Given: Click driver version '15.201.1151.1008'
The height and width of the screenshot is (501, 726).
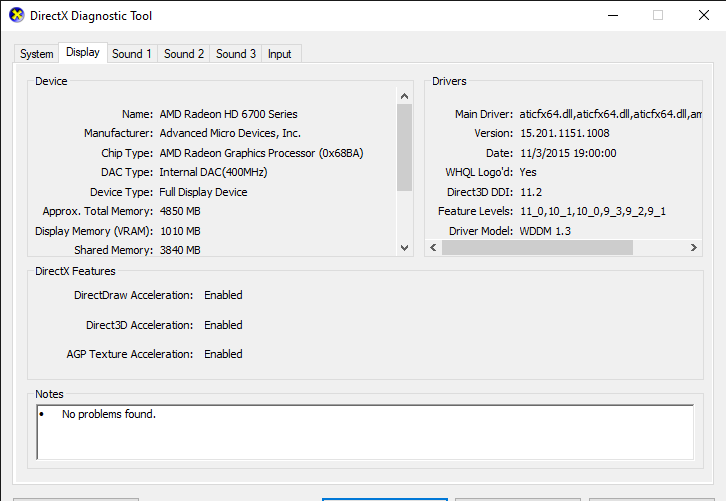Looking at the screenshot, I should (565, 133).
